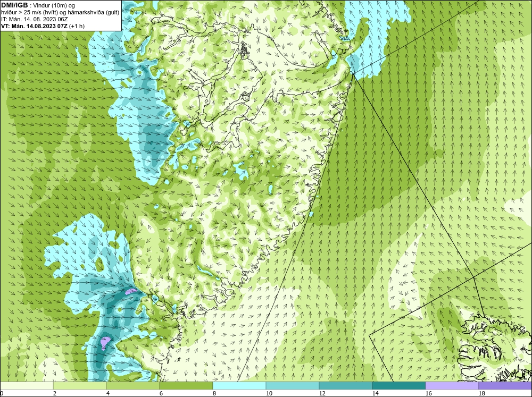Click the light green 2–4 m/s legend swatch

(x=80, y=385)
